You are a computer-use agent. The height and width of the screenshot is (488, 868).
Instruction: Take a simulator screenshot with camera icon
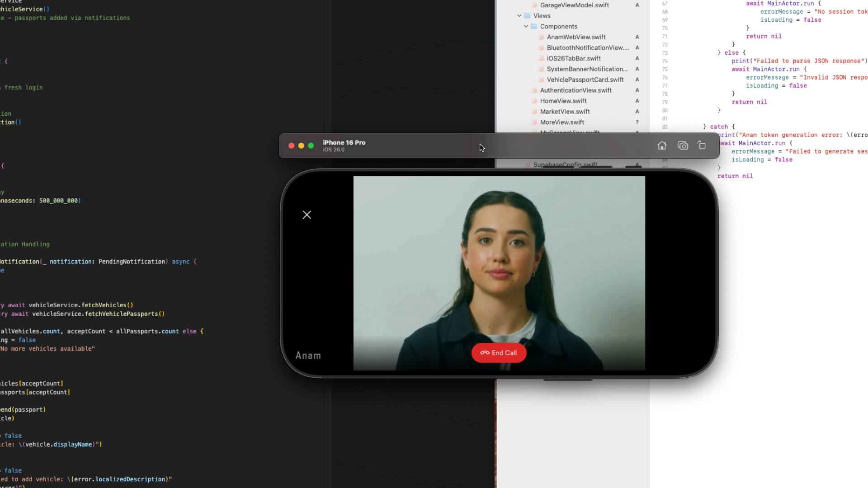[x=683, y=145]
